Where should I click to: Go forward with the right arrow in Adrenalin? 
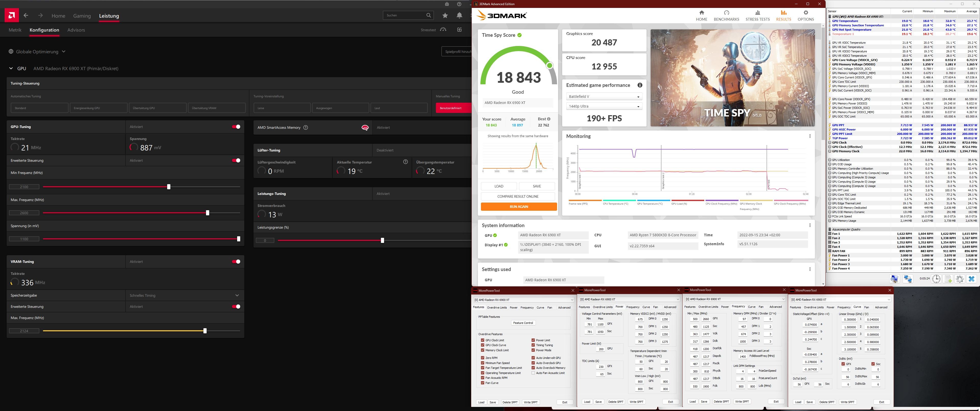pos(40,16)
